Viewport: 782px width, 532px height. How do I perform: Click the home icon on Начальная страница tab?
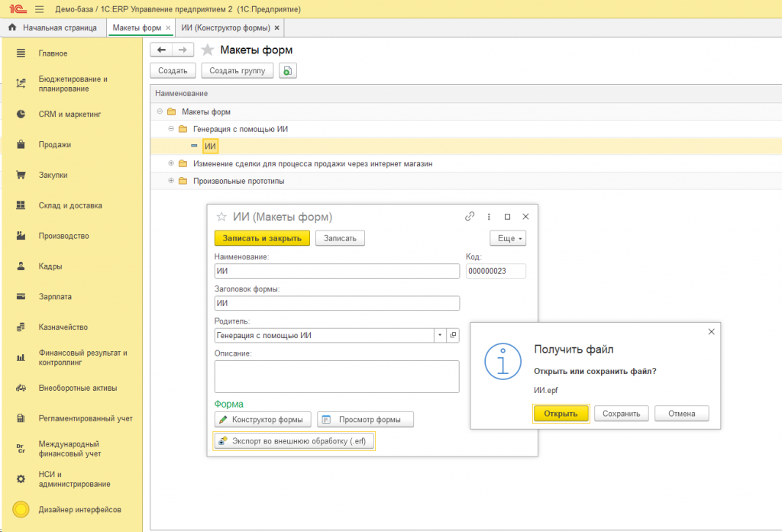point(12,27)
